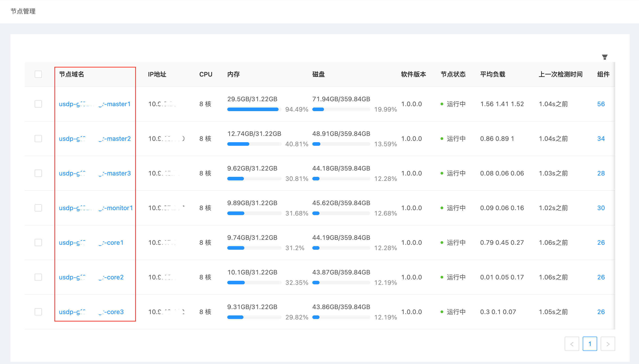Image resolution: width=639 pixels, height=364 pixels.
Task: Click the load value 0.09 0.06 0.16
Action: point(502,208)
